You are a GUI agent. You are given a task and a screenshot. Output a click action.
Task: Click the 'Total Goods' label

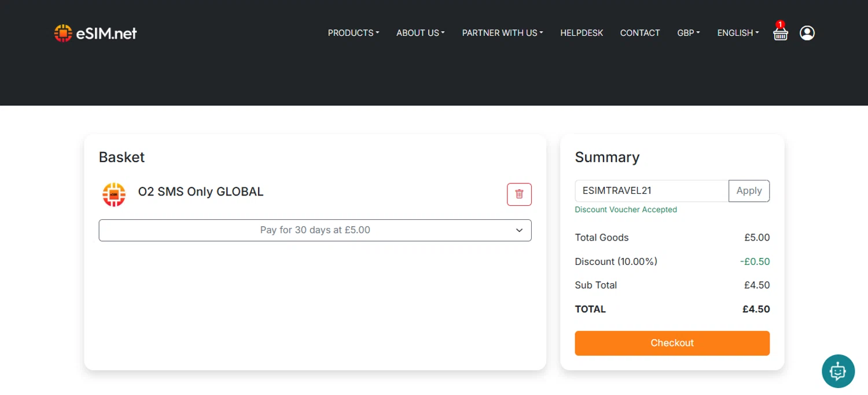(602, 238)
